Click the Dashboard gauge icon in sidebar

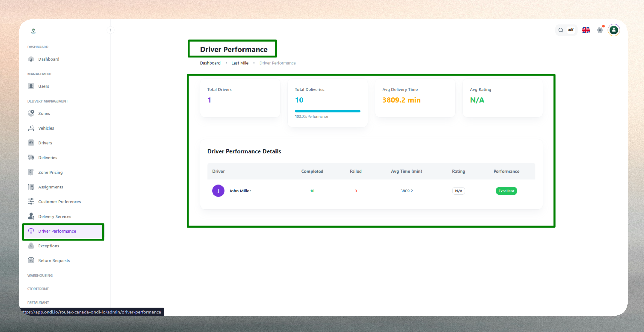pyautogui.click(x=31, y=59)
